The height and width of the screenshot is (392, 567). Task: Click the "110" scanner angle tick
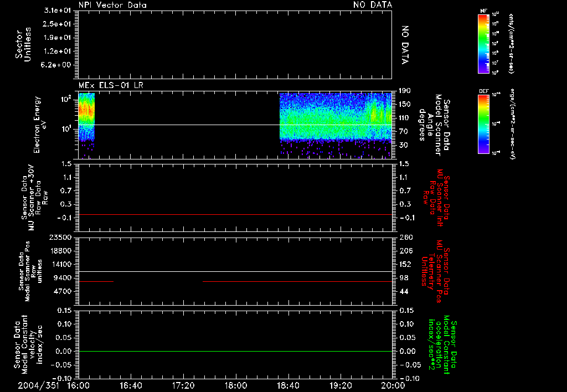click(x=405, y=118)
